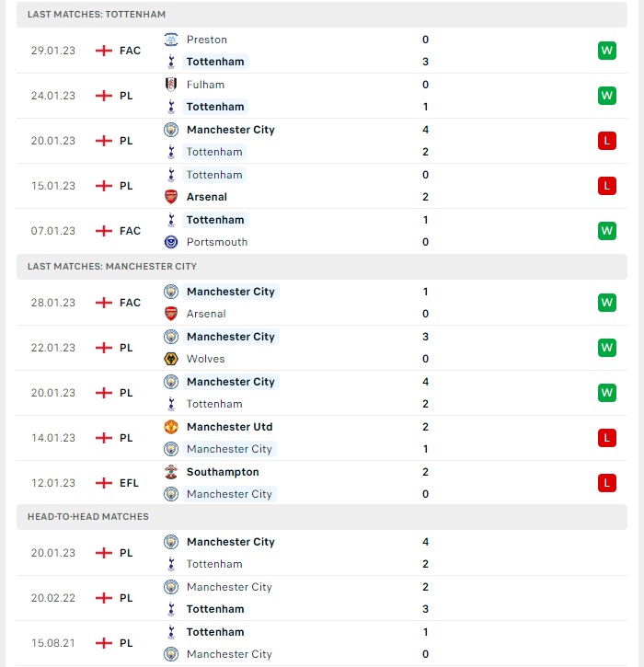644x667 pixels.
Task: Click Arsenal crest in 15.01.23 match
Action: tap(171, 197)
